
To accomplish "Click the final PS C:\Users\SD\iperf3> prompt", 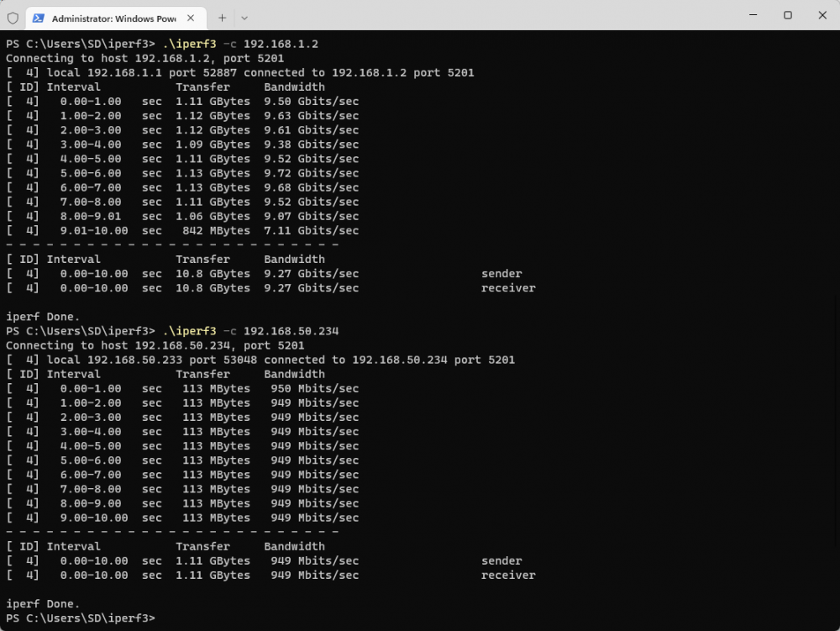I will (x=81, y=618).
